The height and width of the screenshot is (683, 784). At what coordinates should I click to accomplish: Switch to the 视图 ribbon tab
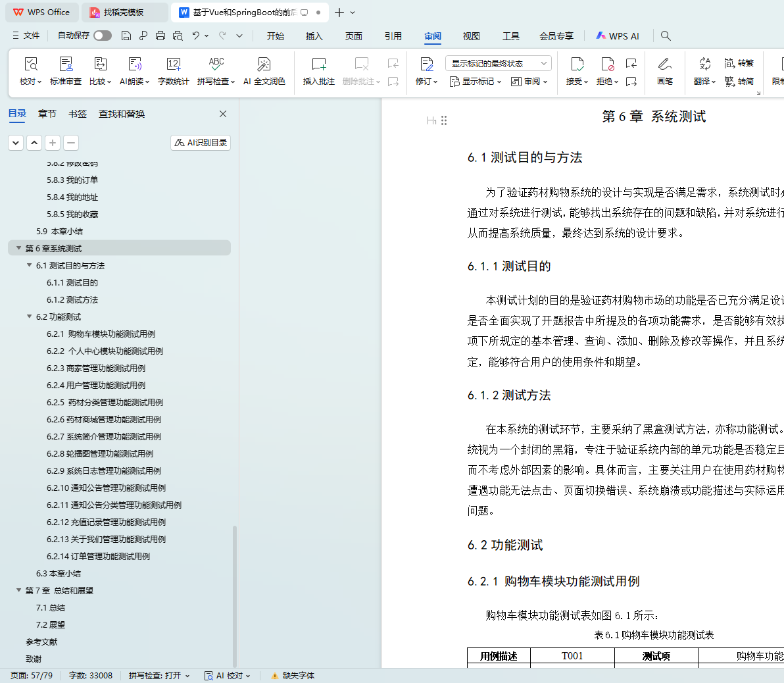pyautogui.click(x=471, y=36)
